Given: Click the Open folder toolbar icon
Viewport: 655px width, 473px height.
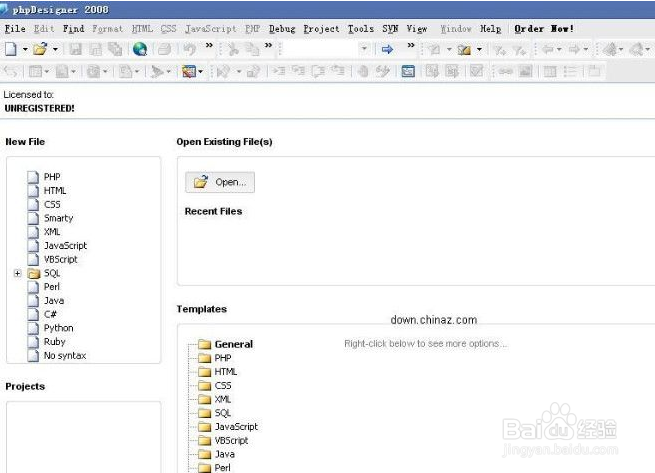Looking at the screenshot, I should point(40,49).
